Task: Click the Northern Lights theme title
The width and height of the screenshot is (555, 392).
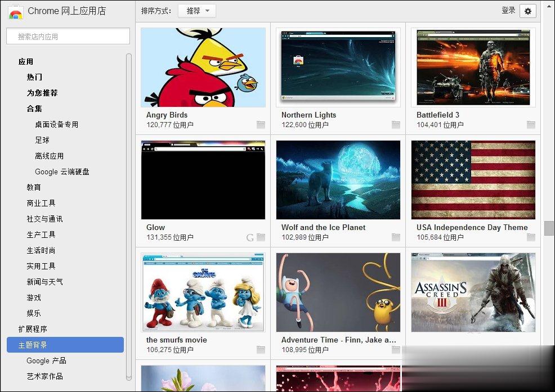Action: point(308,115)
